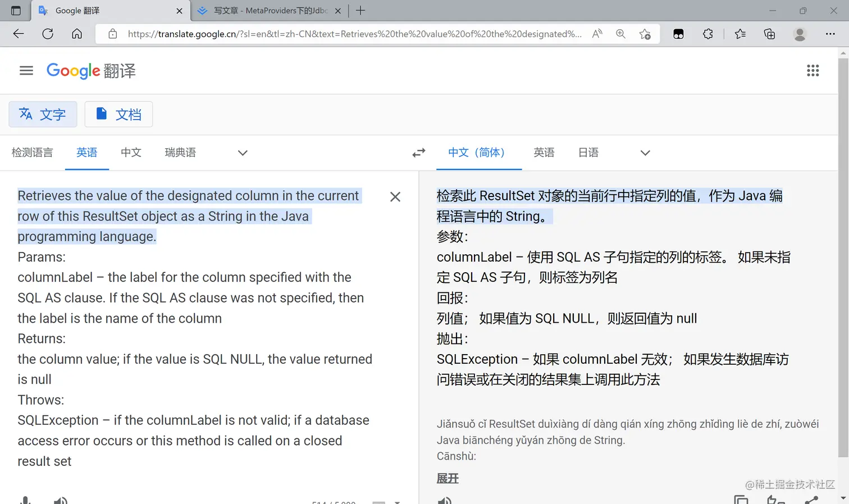
Task: Click the pinyin line 'Cānshù:'
Action: [x=457, y=456]
